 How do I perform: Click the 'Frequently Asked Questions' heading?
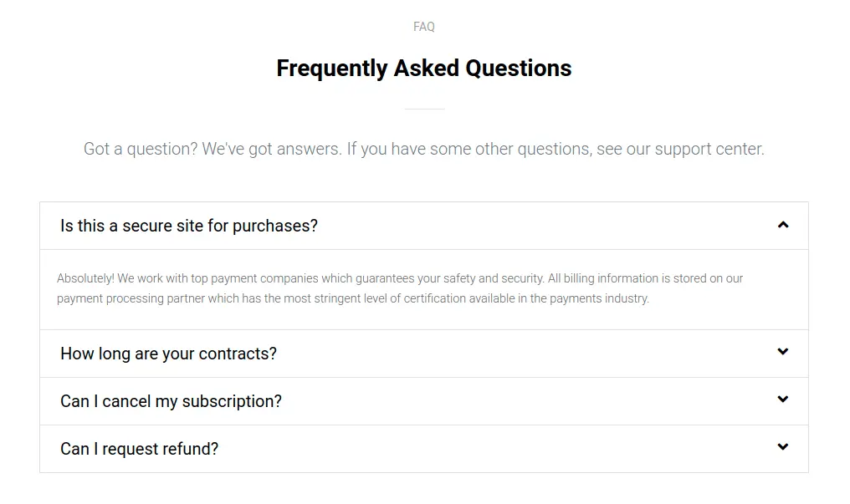424,69
